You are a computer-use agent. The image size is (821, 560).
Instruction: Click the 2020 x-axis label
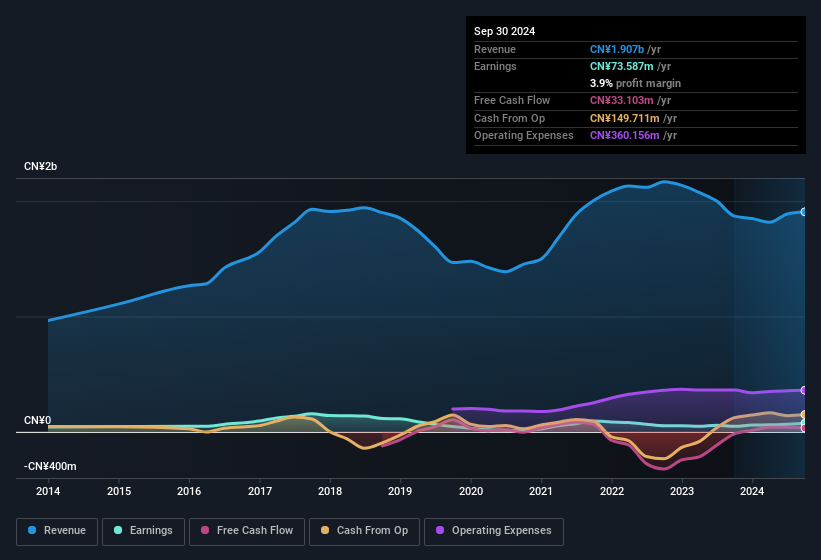[471, 491]
